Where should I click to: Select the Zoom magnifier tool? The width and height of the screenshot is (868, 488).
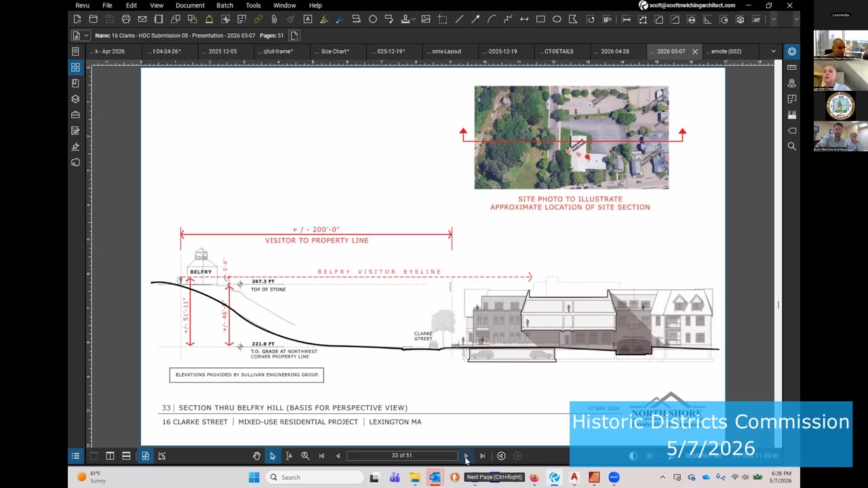(x=305, y=456)
